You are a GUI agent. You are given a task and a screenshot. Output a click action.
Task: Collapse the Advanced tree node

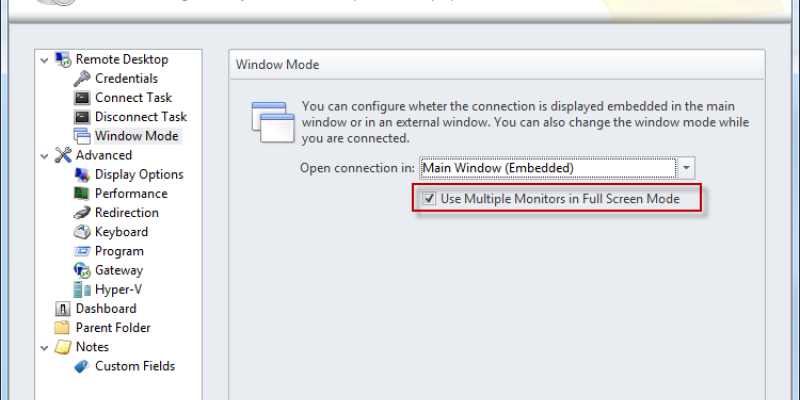(44, 156)
